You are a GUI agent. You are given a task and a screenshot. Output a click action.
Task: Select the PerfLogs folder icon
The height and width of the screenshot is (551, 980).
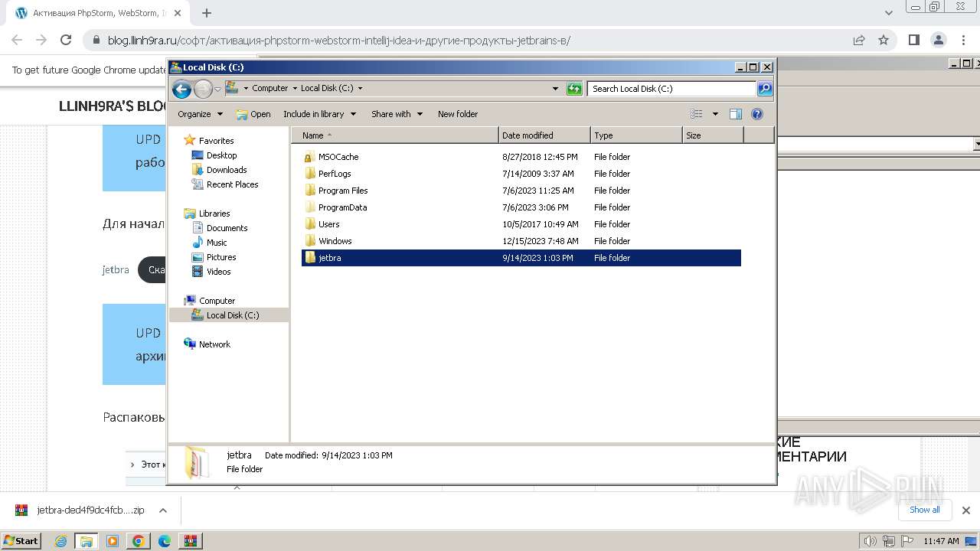click(x=309, y=174)
